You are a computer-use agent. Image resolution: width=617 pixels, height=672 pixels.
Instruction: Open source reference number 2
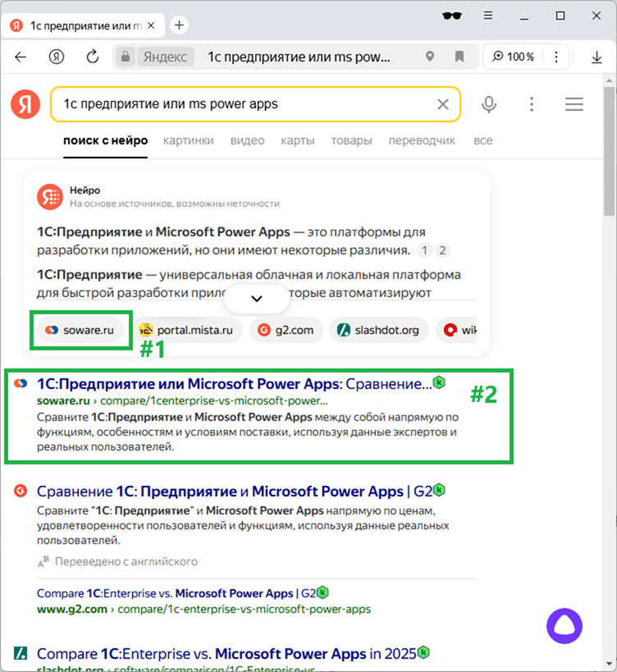(442, 250)
